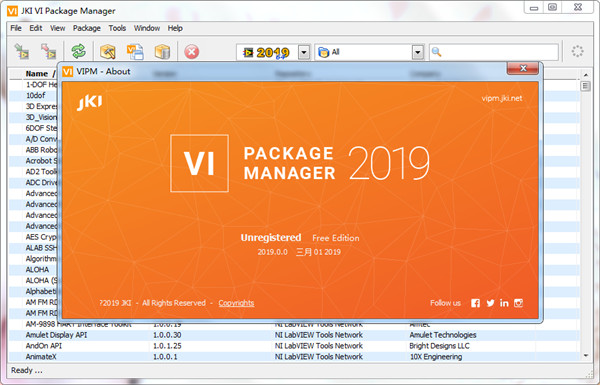Image resolution: width=600 pixels, height=385 pixels.
Task: Refresh the package list with green arrows icon
Action: 78,51
